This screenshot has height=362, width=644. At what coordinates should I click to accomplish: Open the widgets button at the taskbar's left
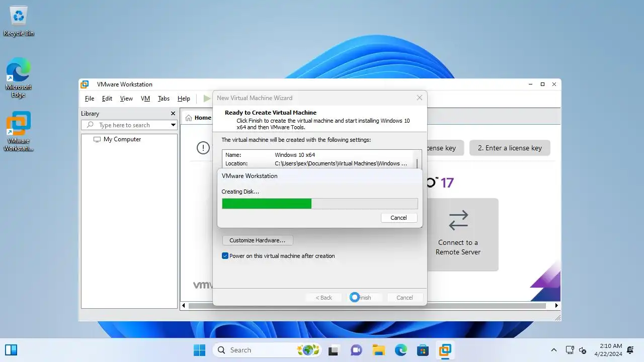(11, 350)
